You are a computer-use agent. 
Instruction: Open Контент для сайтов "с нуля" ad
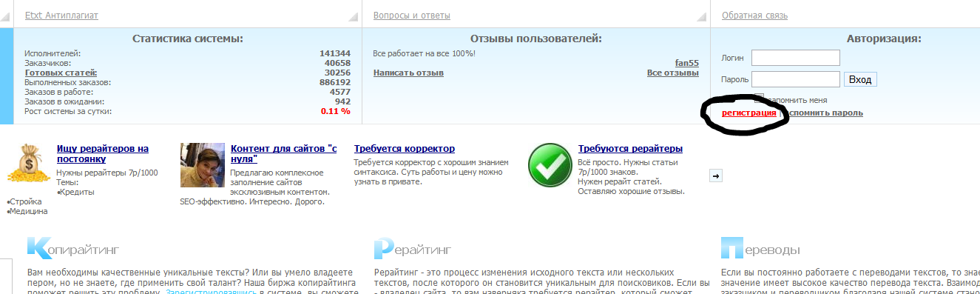point(284,153)
